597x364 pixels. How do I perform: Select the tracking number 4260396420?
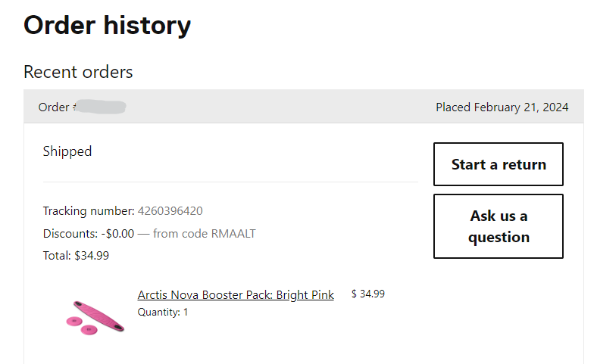170,211
